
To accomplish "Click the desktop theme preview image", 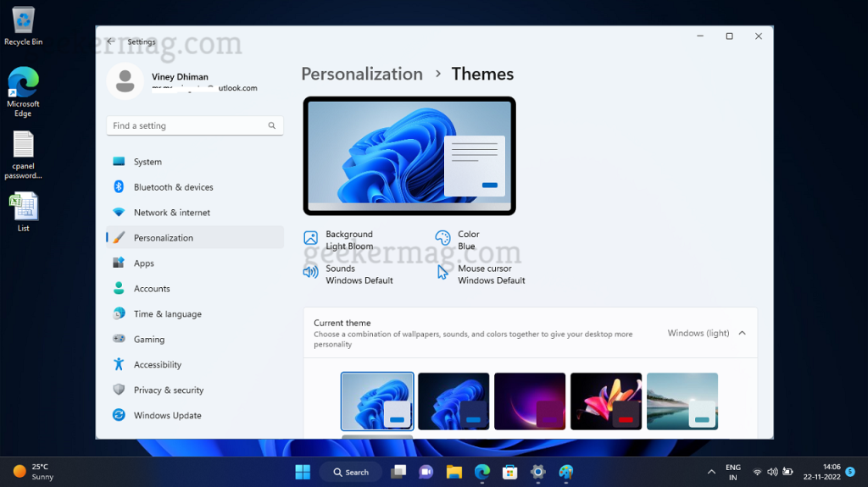I will [409, 156].
